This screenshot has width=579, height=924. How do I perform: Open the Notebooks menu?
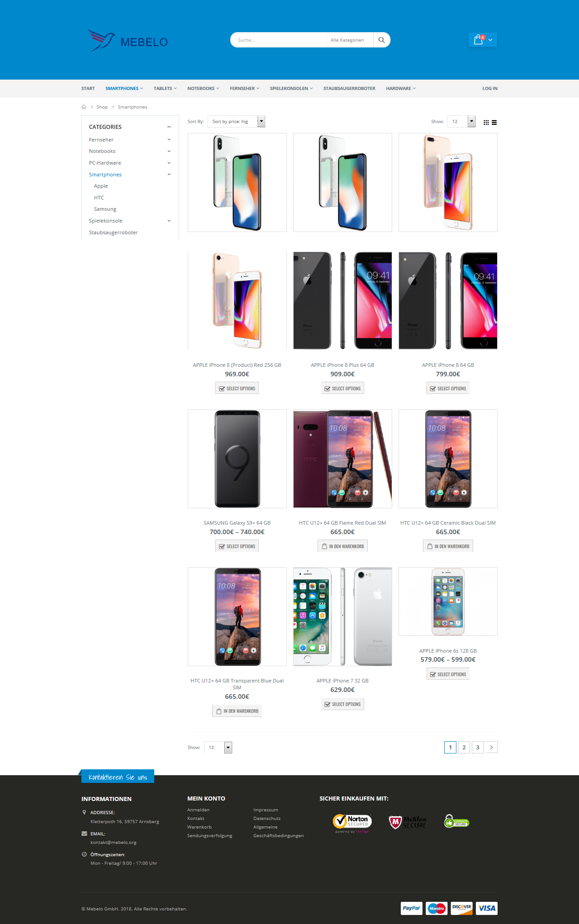[203, 89]
